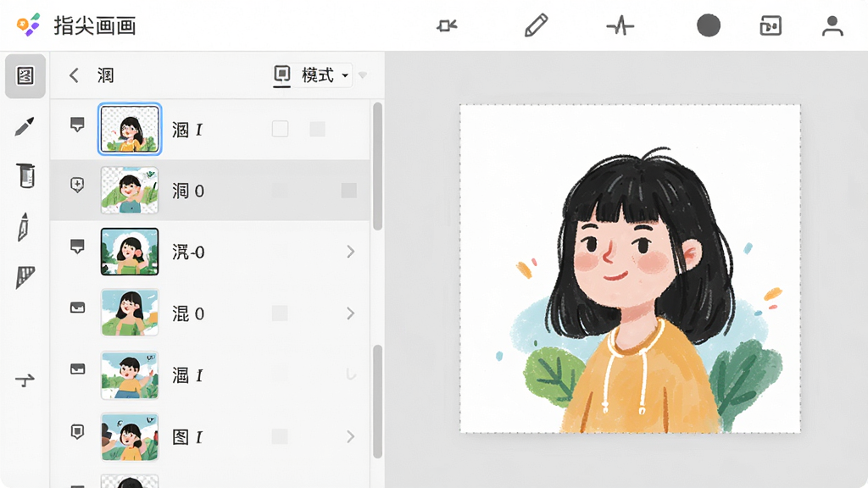This screenshot has height=488, width=868.
Task: Toggle the white checkbox on 涵 I row
Action: point(280,129)
